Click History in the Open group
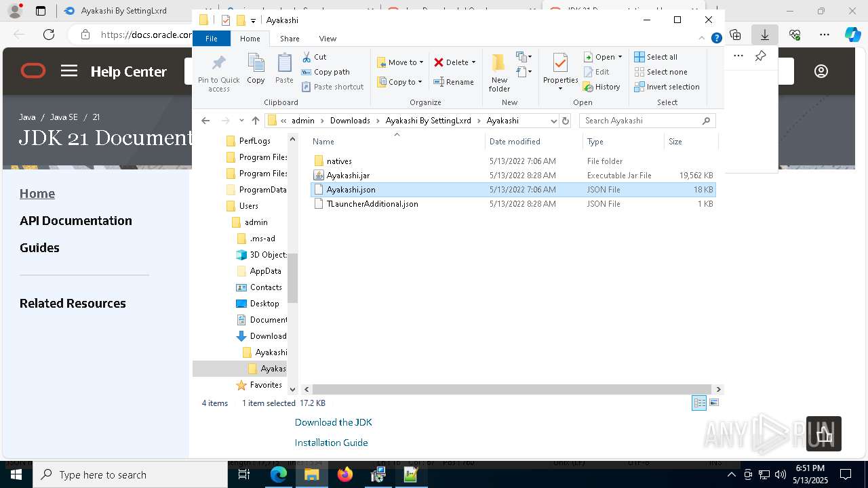 [601, 87]
